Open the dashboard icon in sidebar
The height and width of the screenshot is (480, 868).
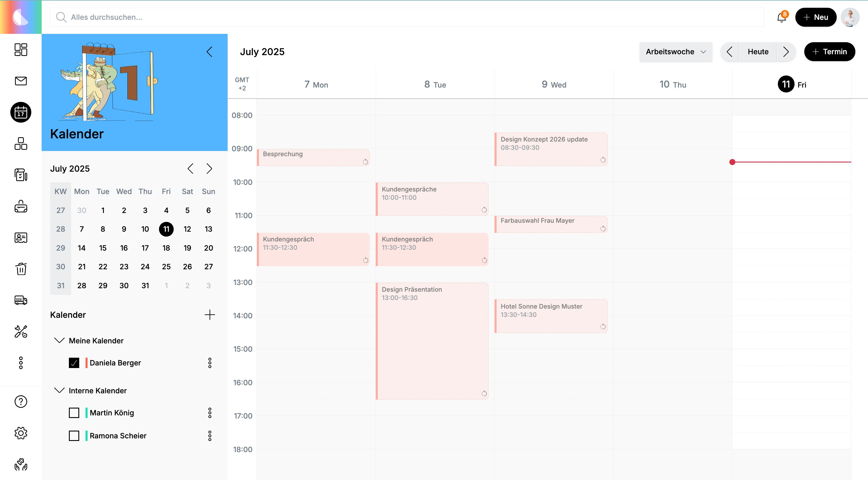point(21,50)
